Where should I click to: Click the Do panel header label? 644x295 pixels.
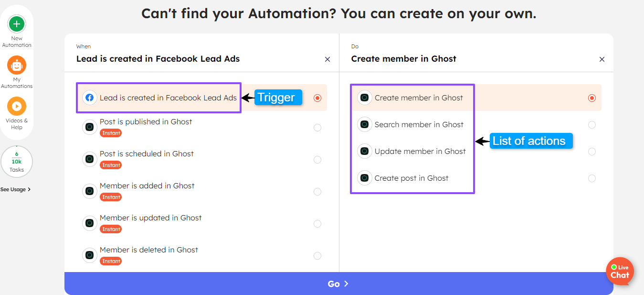point(354,46)
